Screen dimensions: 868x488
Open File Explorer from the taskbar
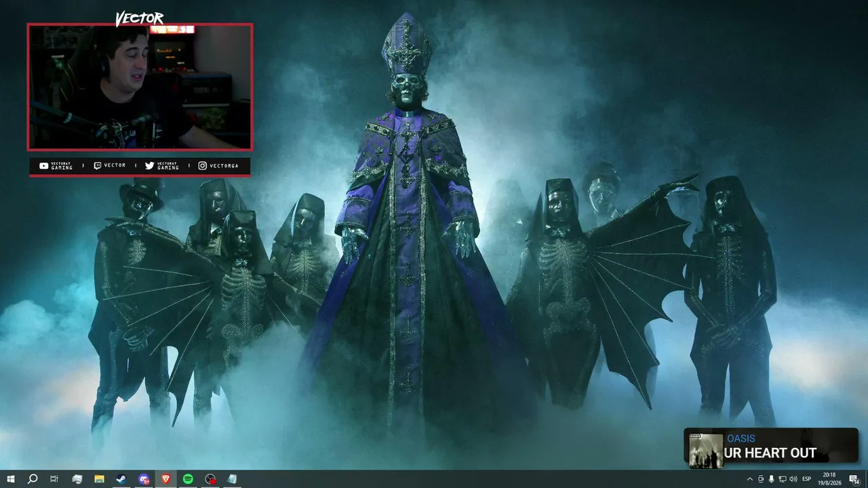[x=99, y=479]
